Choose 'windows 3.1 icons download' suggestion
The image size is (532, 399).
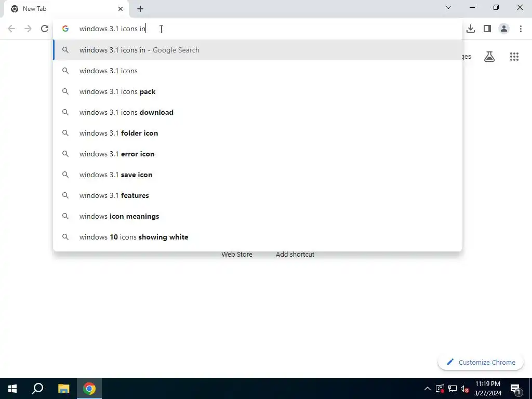tap(258, 112)
